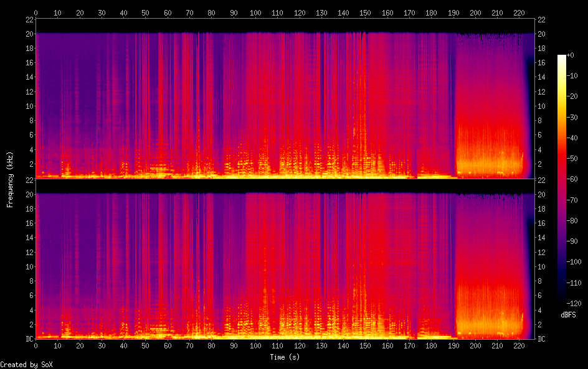Click '2' on upper channel's left frequency axis
The height and width of the screenshot is (369, 588).
coord(32,164)
